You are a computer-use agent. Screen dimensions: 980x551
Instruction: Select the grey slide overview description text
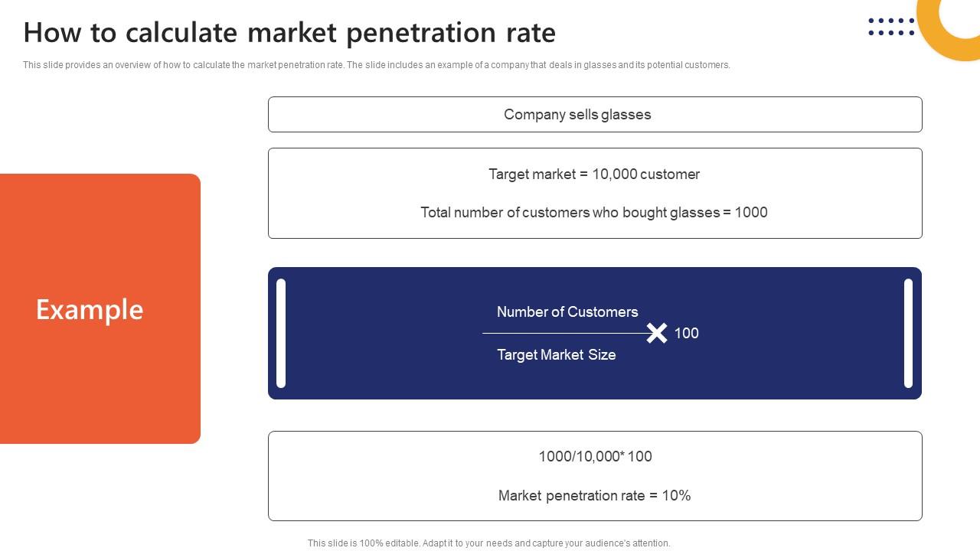pyautogui.click(x=376, y=65)
